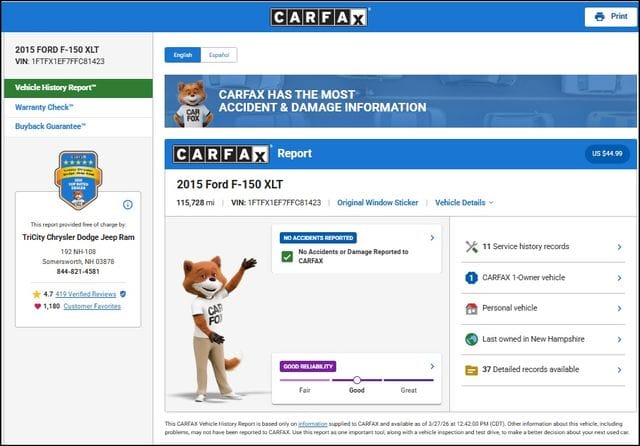The image size is (640, 446).
Task: Click the Top Rated Dealer badge
Action: (x=77, y=178)
